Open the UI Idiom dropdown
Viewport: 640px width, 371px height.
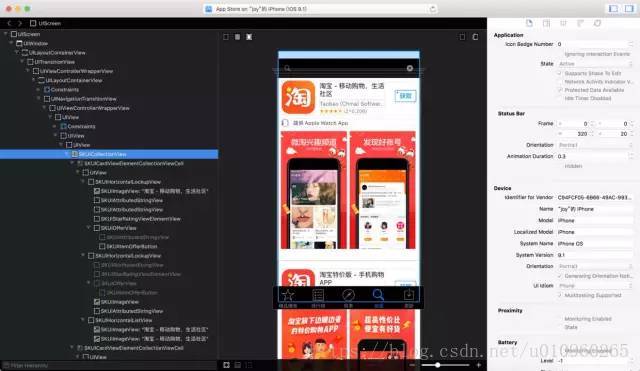[x=595, y=286]
